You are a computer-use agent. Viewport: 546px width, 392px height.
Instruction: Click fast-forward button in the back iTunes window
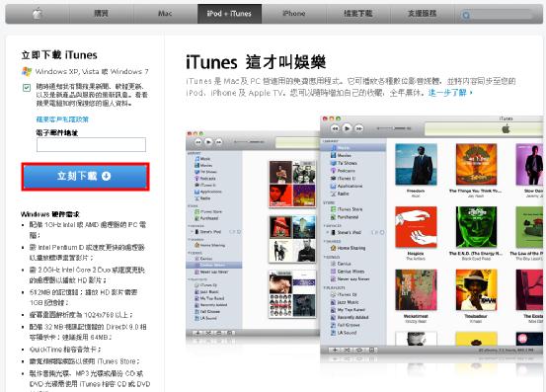218,141
